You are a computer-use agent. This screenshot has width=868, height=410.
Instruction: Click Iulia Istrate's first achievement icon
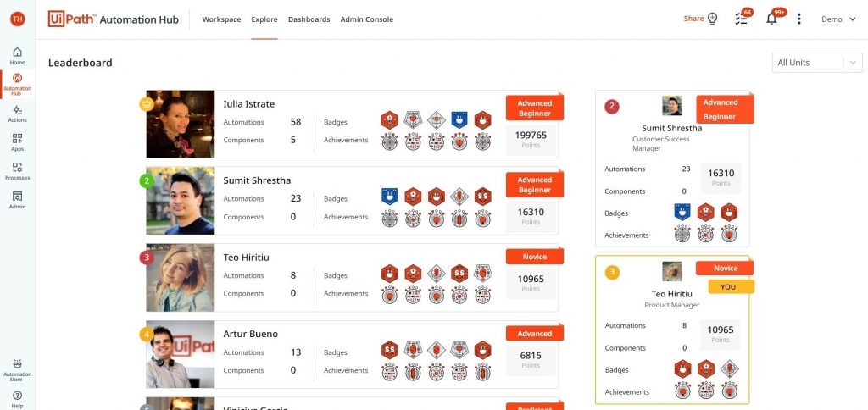pos(390,141)
